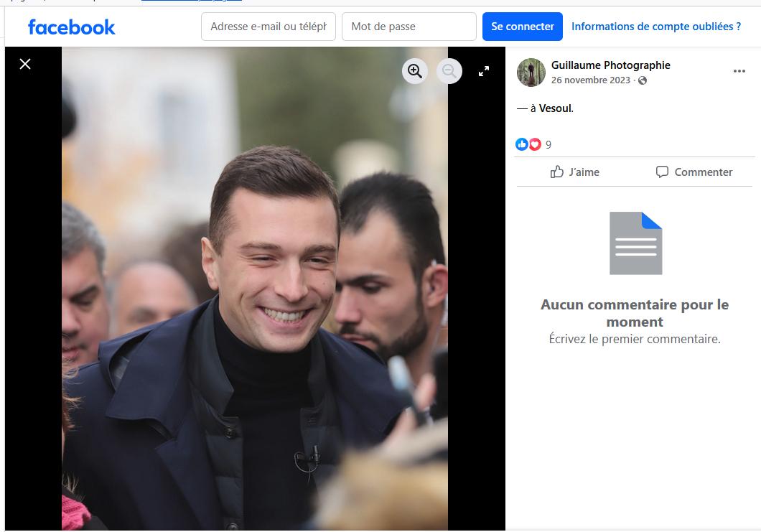Click the zoom out magnifier icon
The width and height of the screenshot is (761, 532).
[449, 70]
